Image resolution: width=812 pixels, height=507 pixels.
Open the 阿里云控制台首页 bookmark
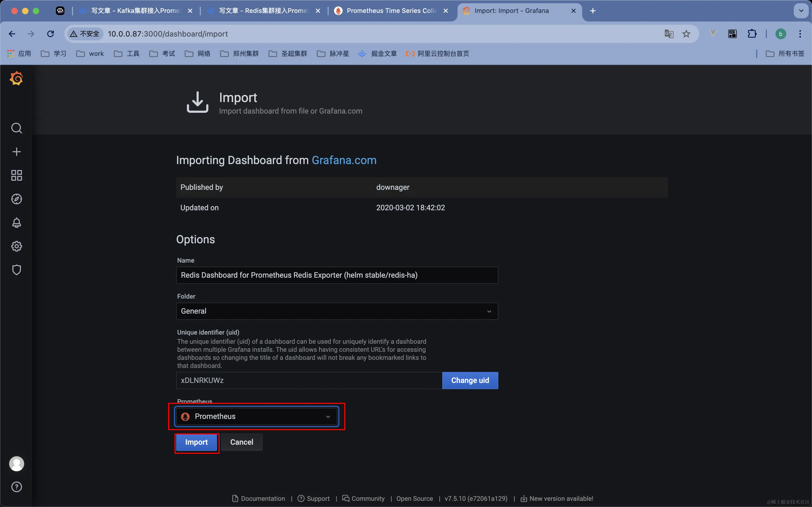(437, 54)
